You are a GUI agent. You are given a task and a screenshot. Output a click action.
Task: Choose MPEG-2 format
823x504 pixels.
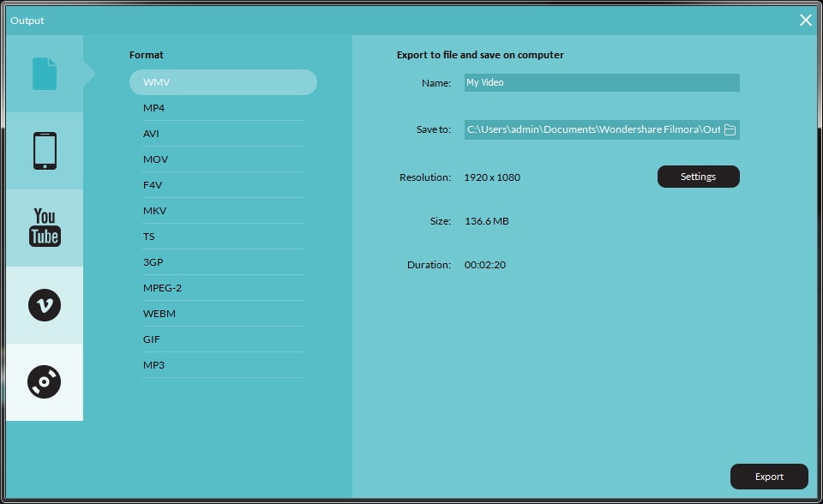click(x=223, y=288)
